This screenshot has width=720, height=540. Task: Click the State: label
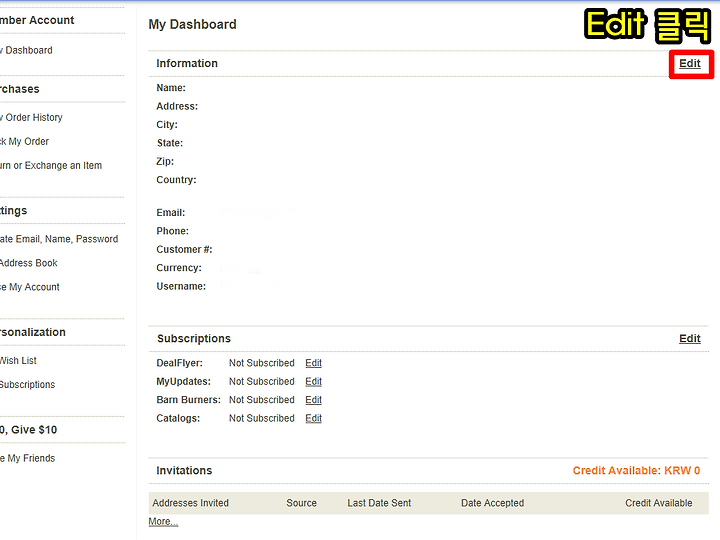(170, 143)
